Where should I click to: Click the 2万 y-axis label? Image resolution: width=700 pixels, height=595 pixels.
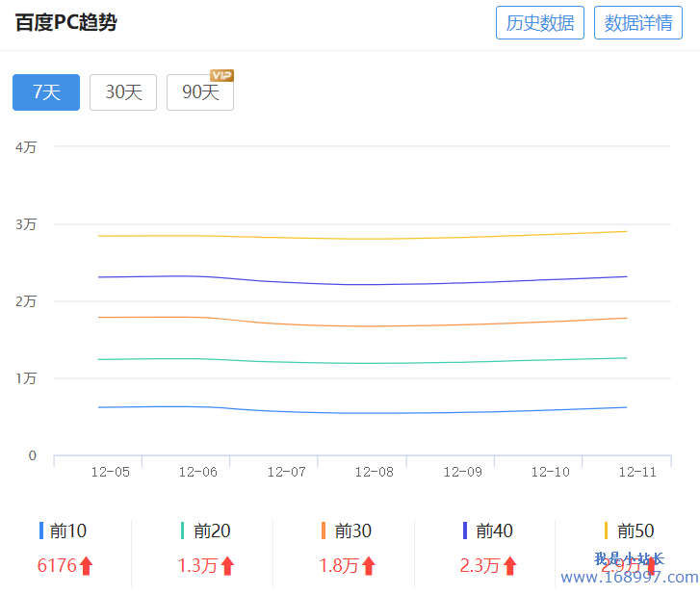25,301
